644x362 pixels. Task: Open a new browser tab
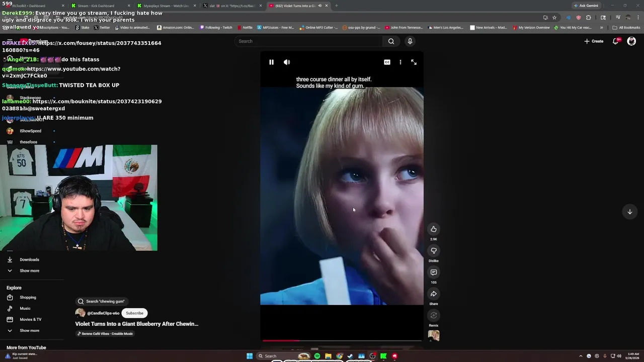pyautogui.click(x=336, y=6)
